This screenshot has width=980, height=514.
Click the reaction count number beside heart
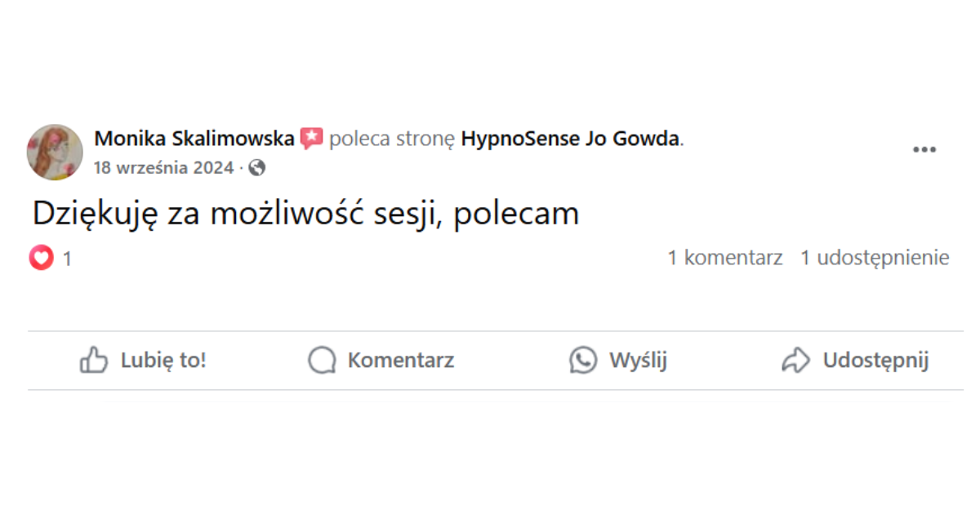click(x=67, y=259)
